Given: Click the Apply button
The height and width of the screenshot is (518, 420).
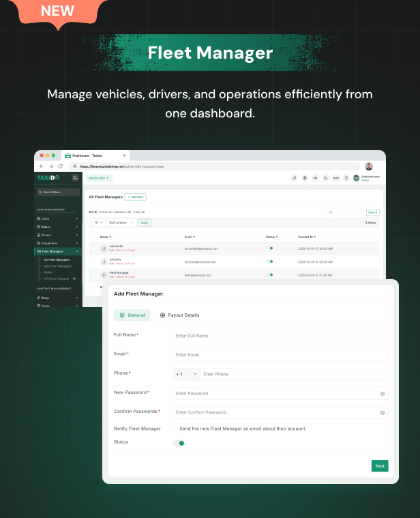Looking at the screenshot, I should [145, 222].
